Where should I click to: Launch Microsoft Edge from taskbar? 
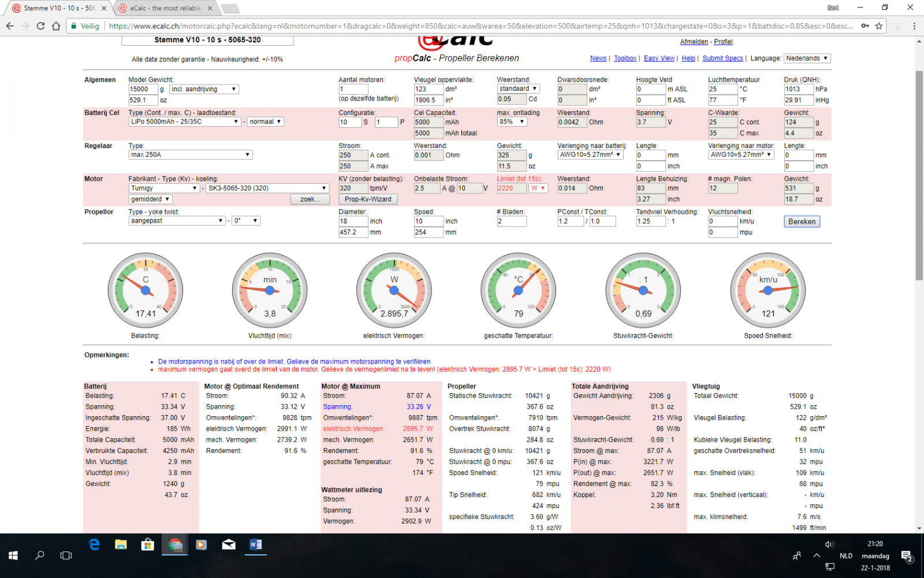[94, 544]
